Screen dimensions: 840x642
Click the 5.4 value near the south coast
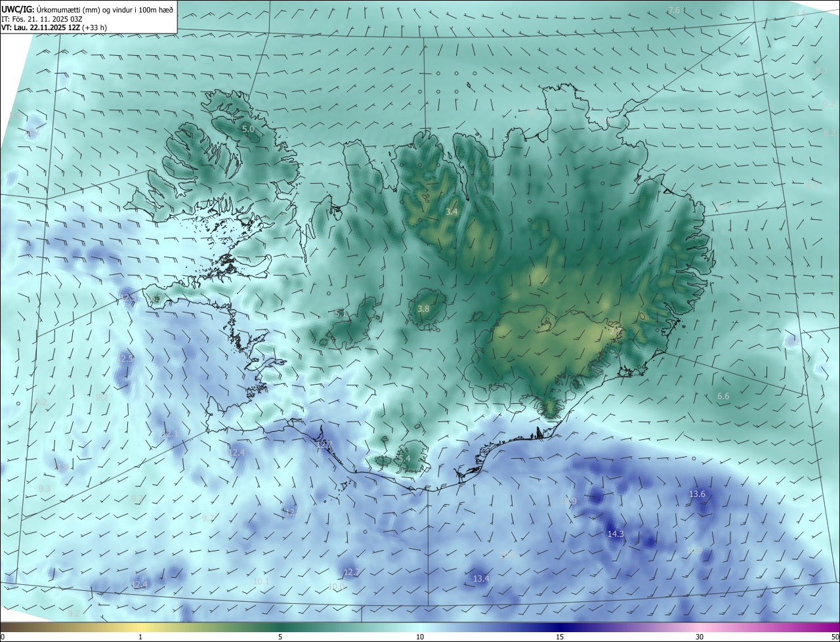click(404, 458)
